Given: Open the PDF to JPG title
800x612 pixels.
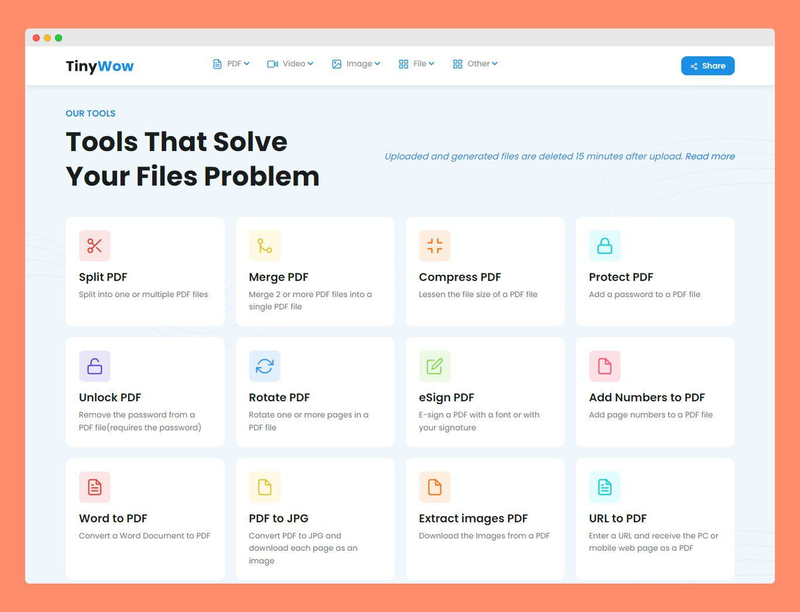Looking at the screenshot, I should (278, 518).
